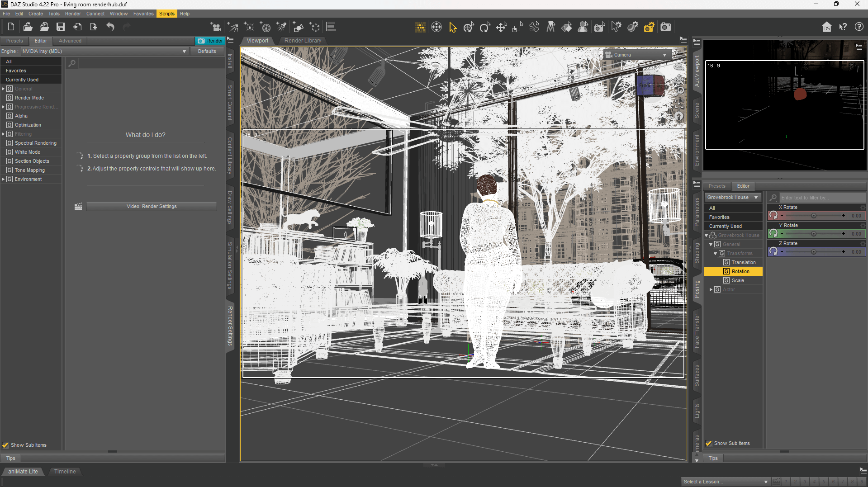The width and height of the screenshot is (868, 487).
Task: Open the viewport Camera dropdown
Action: click(637, 55)
